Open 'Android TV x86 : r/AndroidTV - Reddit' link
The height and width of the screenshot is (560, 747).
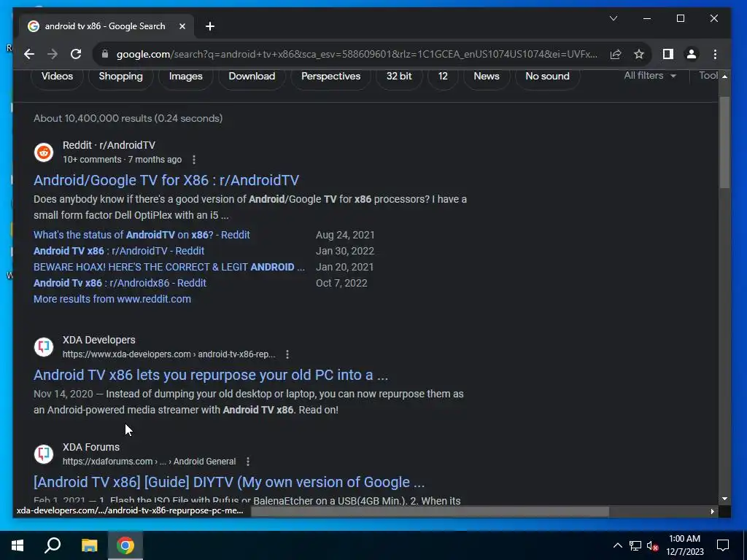119,251
